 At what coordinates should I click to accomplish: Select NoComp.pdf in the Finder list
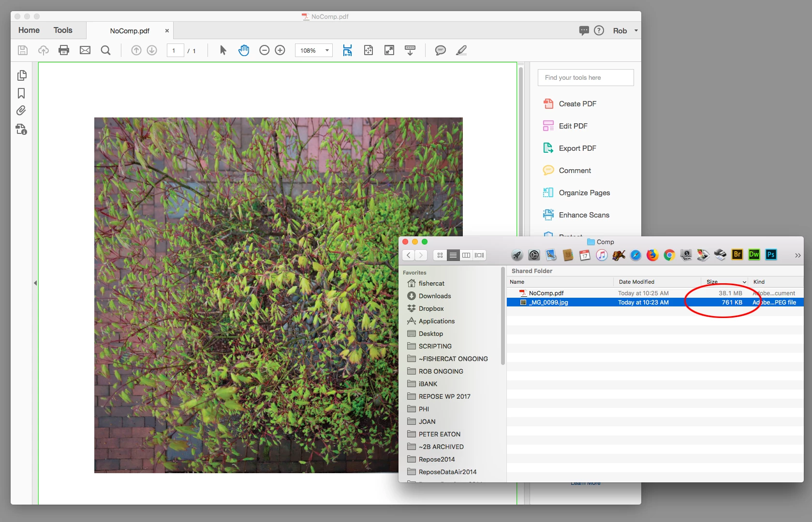pos(655,293)
